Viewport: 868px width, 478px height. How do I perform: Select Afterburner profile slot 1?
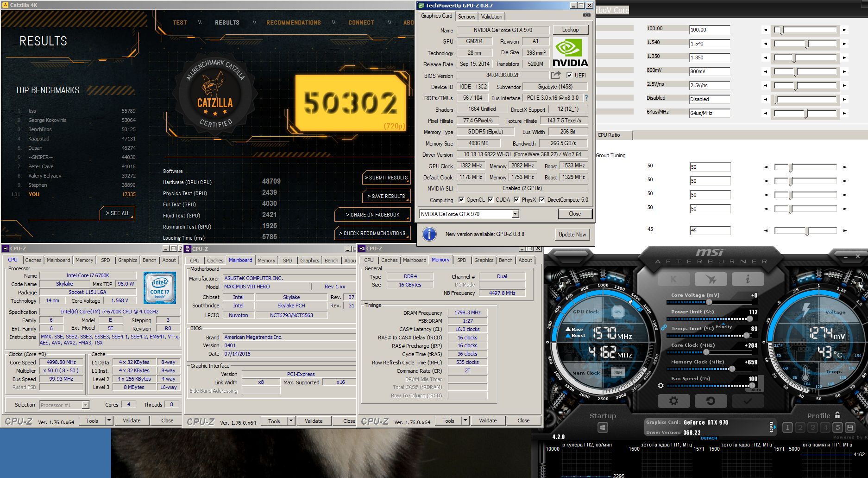(787, 427)
